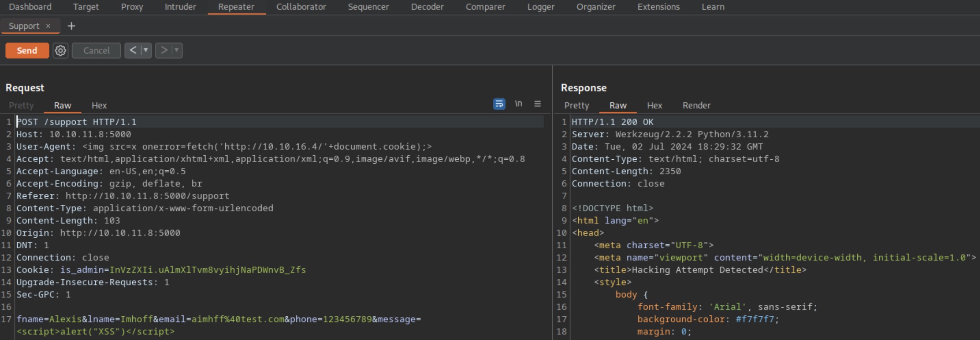Switch Response view to Pretty
980x340 pixels.
pos(576,105)
